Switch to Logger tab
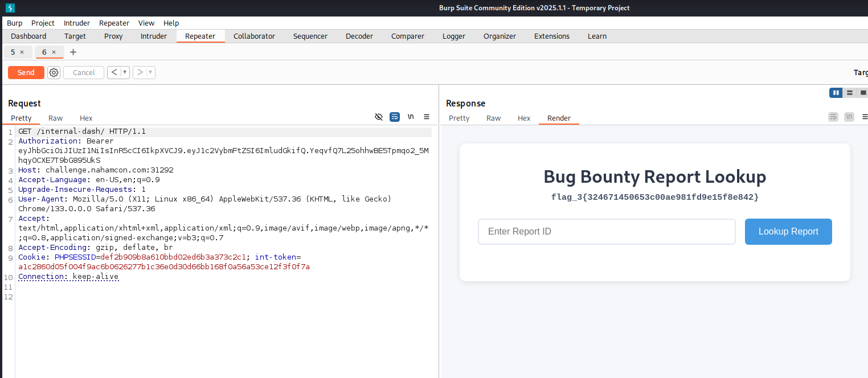Image resolution: width=868 pixels, height=378 pixels. (x=454, y=36)
